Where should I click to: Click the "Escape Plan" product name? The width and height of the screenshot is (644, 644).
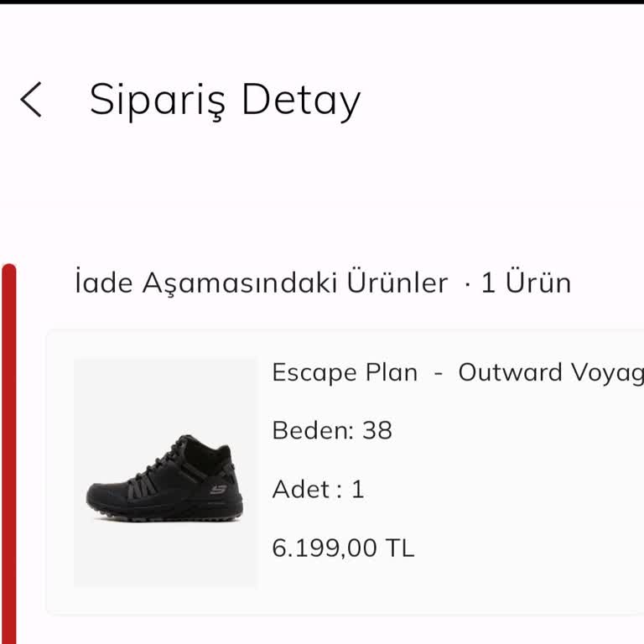(x=345, y=372)
